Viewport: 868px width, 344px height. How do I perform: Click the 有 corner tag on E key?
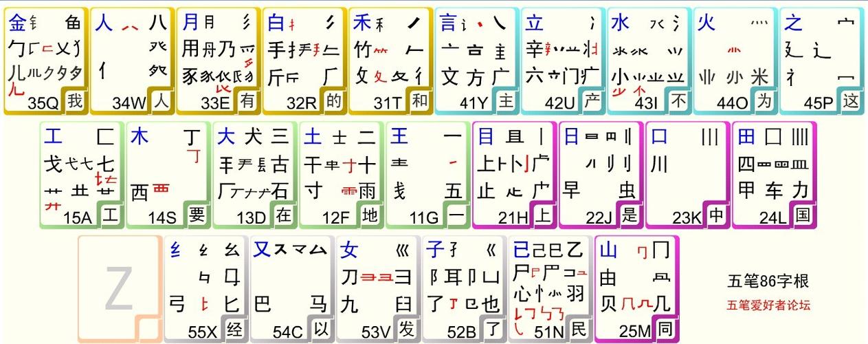point(247,101)
